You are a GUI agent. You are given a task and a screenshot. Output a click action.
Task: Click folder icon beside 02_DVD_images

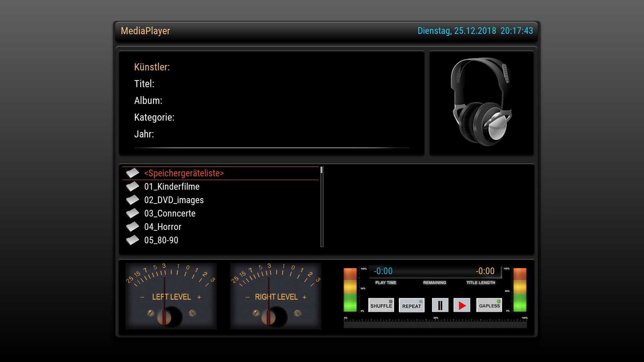pyautogui.click(x=132, y=200)
